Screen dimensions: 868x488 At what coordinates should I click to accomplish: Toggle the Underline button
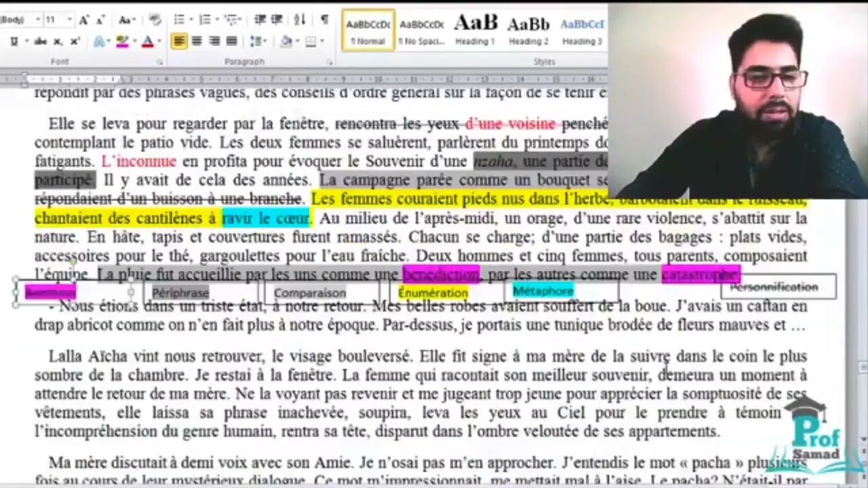14,41
